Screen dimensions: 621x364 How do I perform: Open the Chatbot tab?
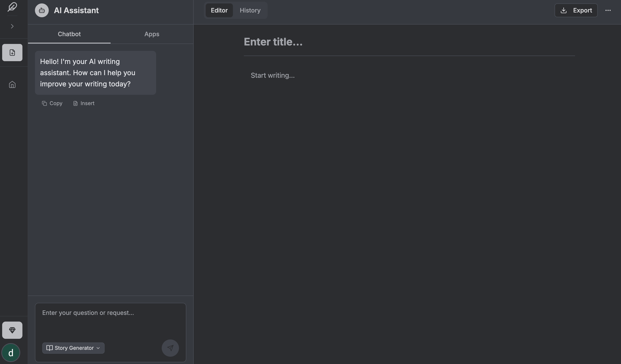pyautogui.click(x=69, y=34)
